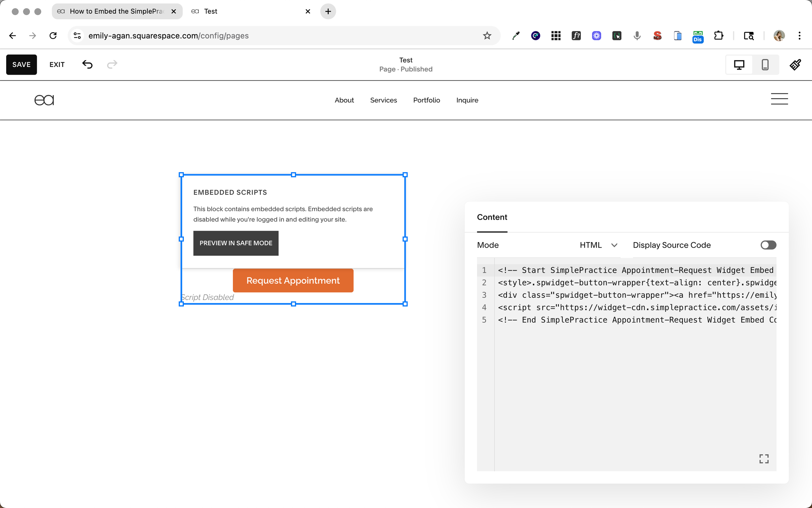812x508 pixels.
Task: Click the Services navigation link
Action: pos(383,100)
